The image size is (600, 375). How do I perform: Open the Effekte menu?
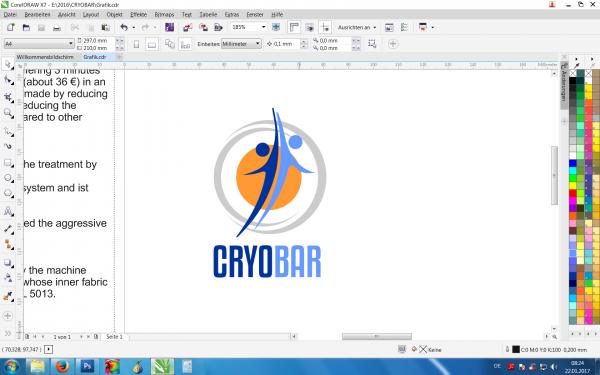(x=139, y=15)
